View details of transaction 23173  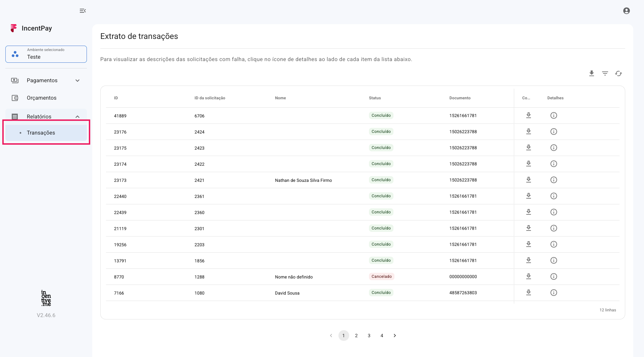(x=554, y=180)
